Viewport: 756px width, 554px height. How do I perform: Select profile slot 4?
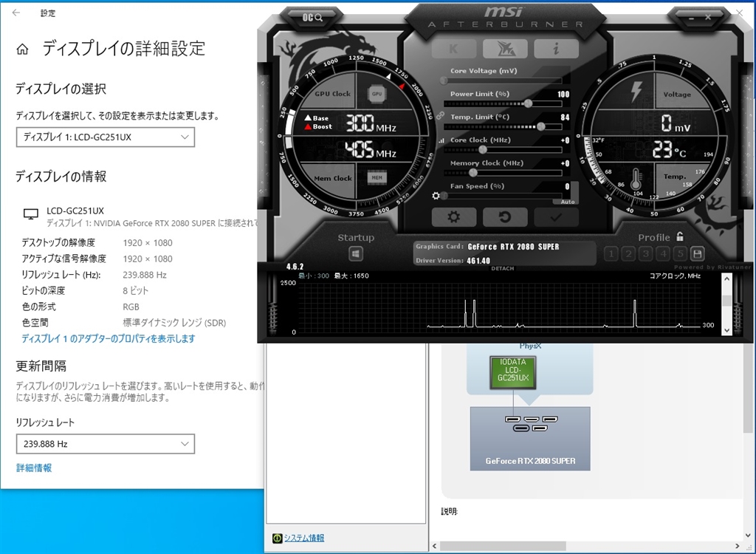click(663, 253)
